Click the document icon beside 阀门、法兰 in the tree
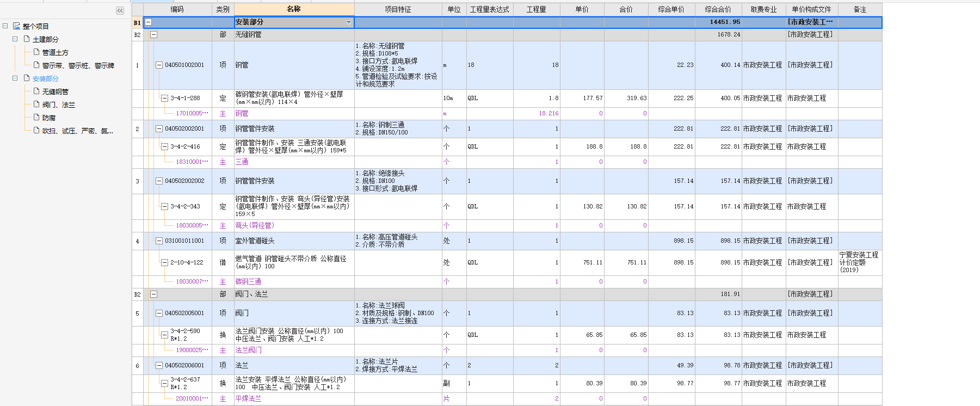Viewport: 980px width, 406px height. pos(36,104)
